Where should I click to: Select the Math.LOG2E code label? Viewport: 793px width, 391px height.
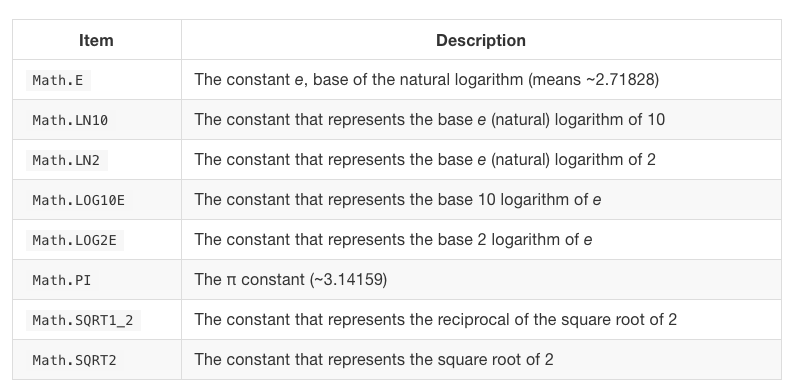click(75, 240)
